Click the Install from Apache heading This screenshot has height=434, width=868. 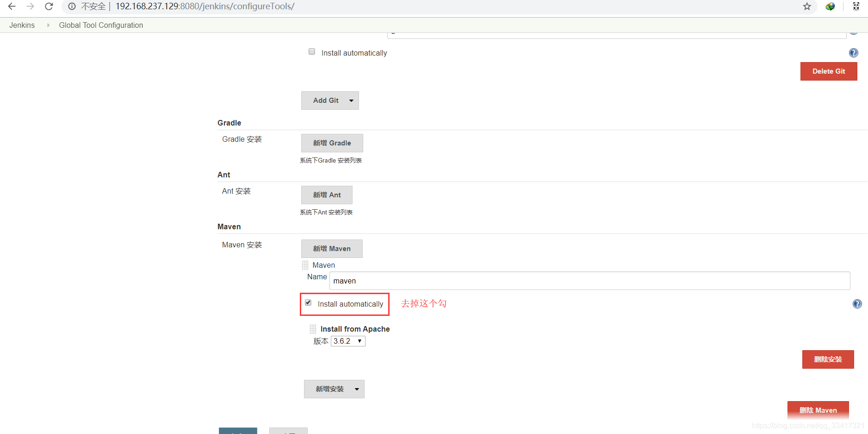click(355, 329)
